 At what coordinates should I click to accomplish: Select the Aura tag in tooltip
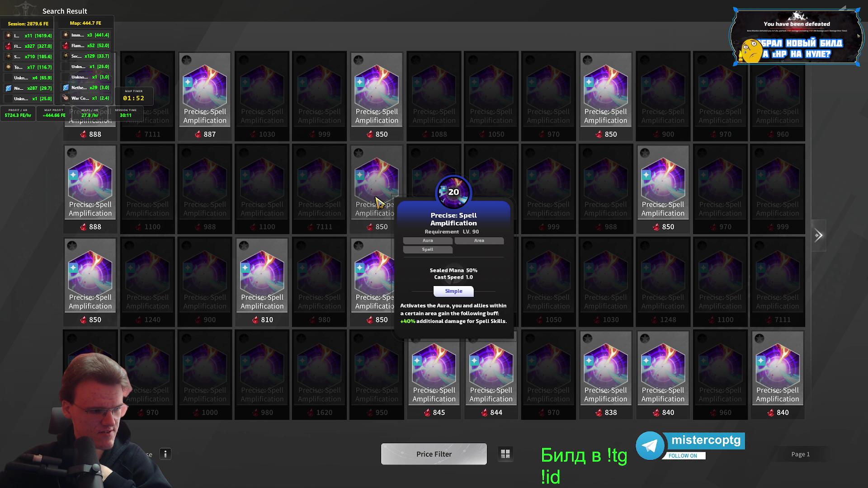[x=428, y=241]
